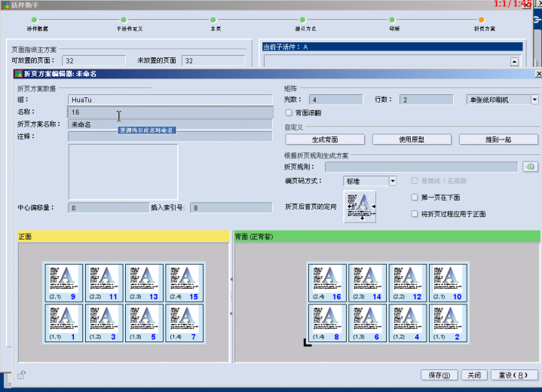Tick the 第一页在下面 checkbox
542x392 pixels.
415,197
